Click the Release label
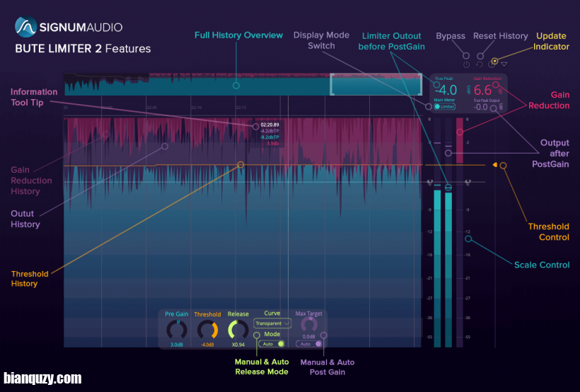The height and width of the screenshot is (392, 580). tap(238, 314)
